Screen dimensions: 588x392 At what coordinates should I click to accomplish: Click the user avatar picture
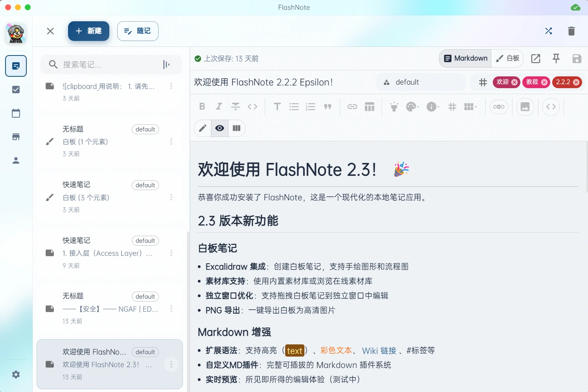click(x=16, y=33)
